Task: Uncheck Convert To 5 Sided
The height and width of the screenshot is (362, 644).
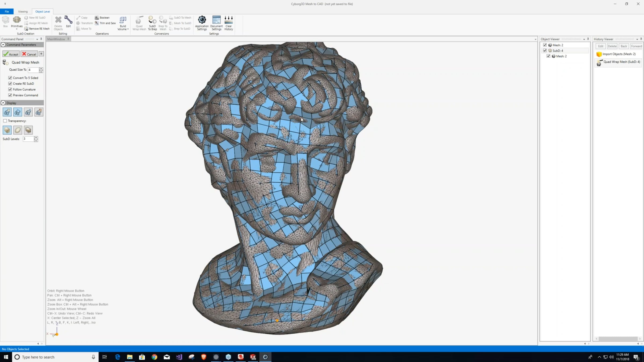Action: coord(10,78)
